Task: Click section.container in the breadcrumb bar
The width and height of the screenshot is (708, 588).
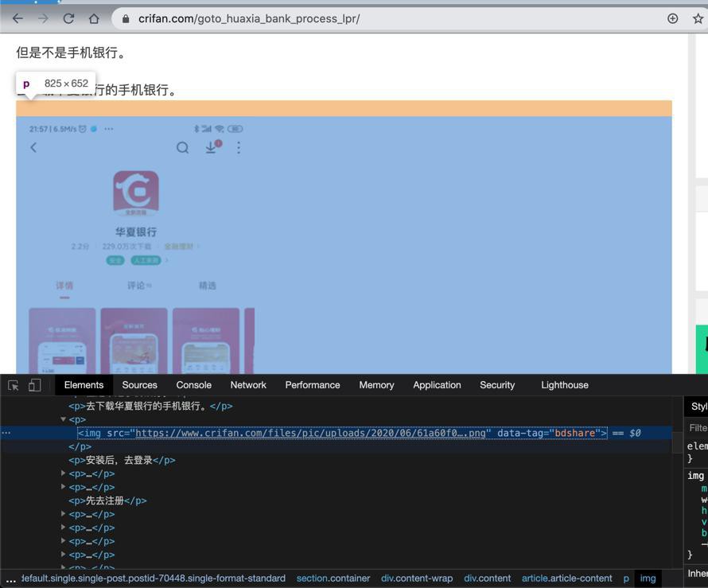Action: pyautogui.click(x=333, y=578)
